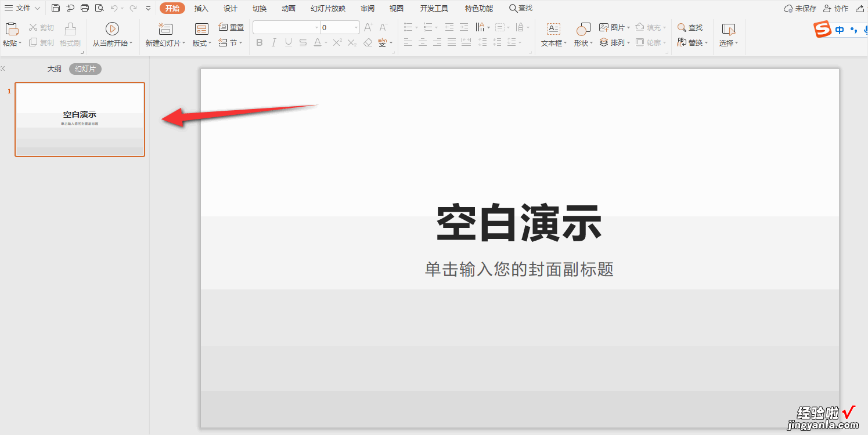
Task: Toggle Strikethrough formatting
Action: pyautogui.click(x=302, y=42)
